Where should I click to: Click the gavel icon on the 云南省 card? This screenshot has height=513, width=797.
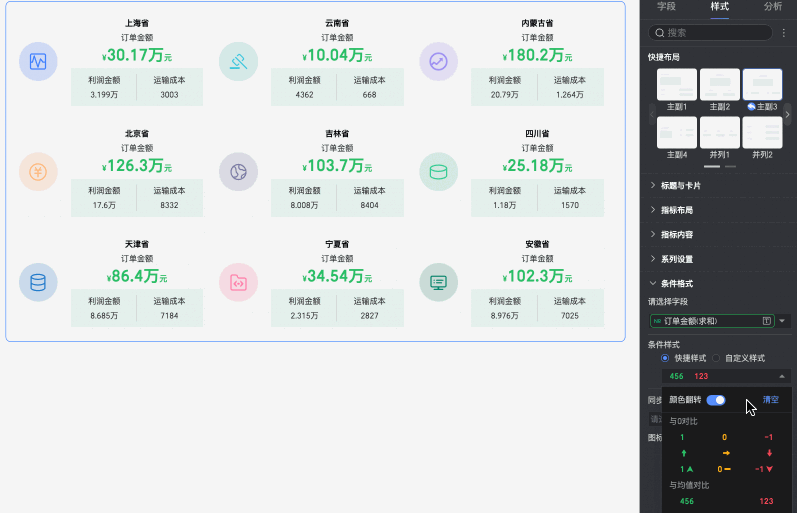(x=238, y=62)
